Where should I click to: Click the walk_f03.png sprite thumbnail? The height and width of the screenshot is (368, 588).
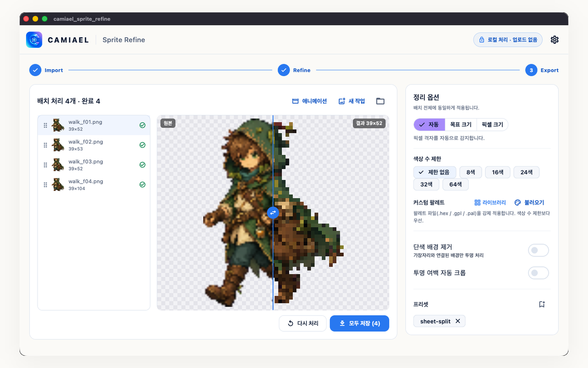58,165
